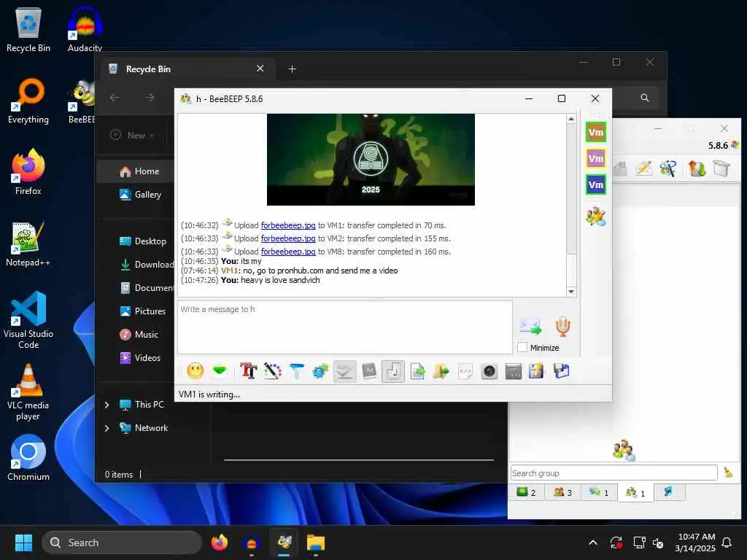Open forbeebeep.jpg link sent to VM8
747x560 pixels.
[288, 252]
